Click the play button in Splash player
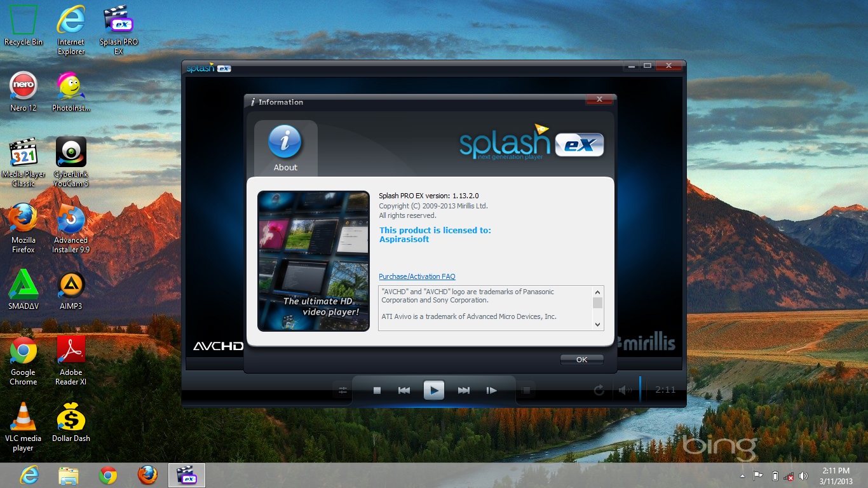Image resolution: width=868 pixels, height=488 pixels. pos(433,390)
